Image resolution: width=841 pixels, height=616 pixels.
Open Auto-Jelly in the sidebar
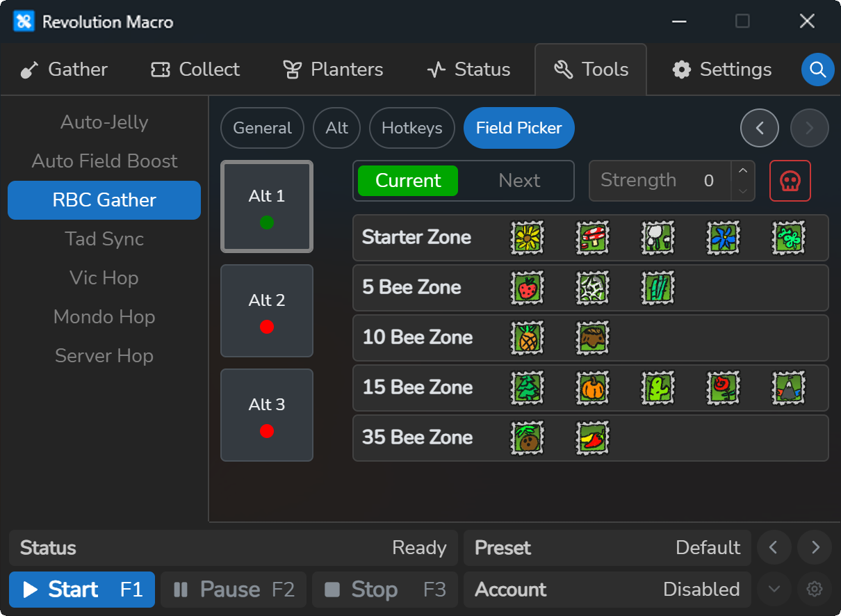click(104, 122)
